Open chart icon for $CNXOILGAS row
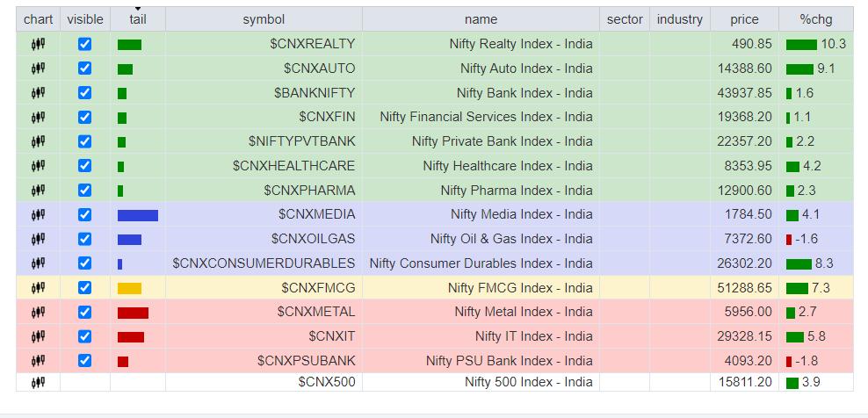 (x=38, y=239)
